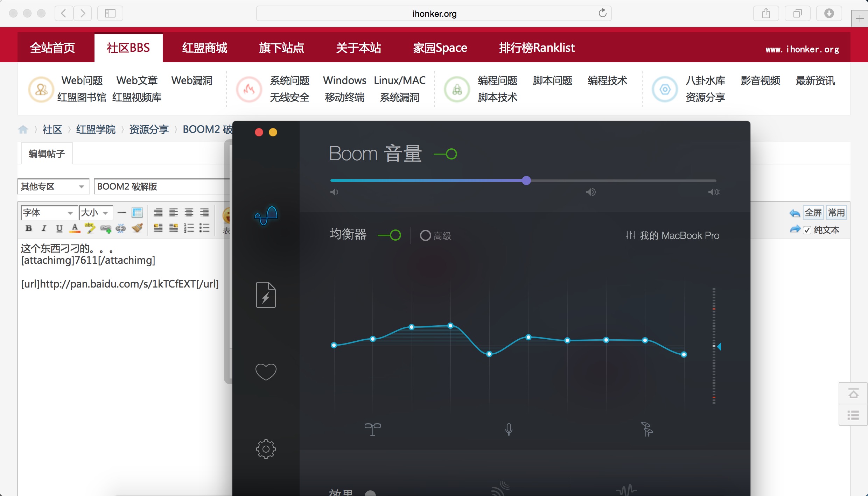
Task: Click the back-to-top arrow button
Action: (x=853, y=394)
